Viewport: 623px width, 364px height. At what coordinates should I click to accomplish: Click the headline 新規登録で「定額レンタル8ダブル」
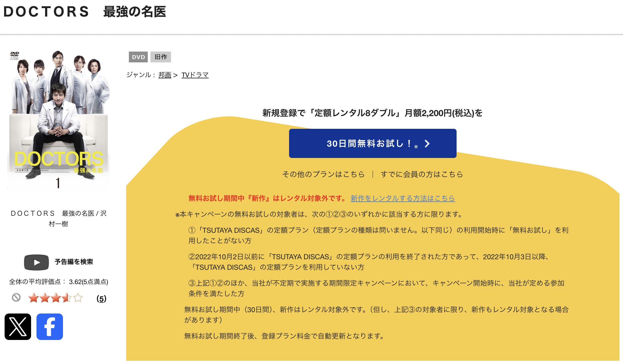click(373, 113)
